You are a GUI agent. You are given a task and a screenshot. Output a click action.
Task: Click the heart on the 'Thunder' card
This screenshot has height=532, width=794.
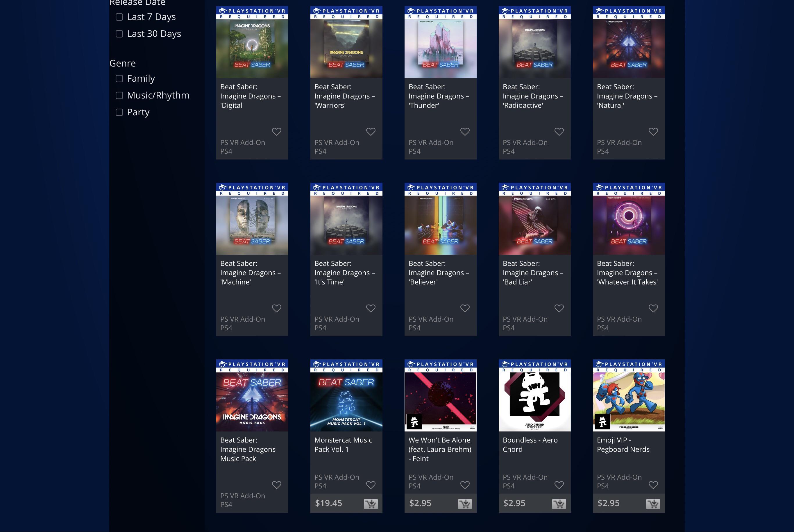click(465, 132)
